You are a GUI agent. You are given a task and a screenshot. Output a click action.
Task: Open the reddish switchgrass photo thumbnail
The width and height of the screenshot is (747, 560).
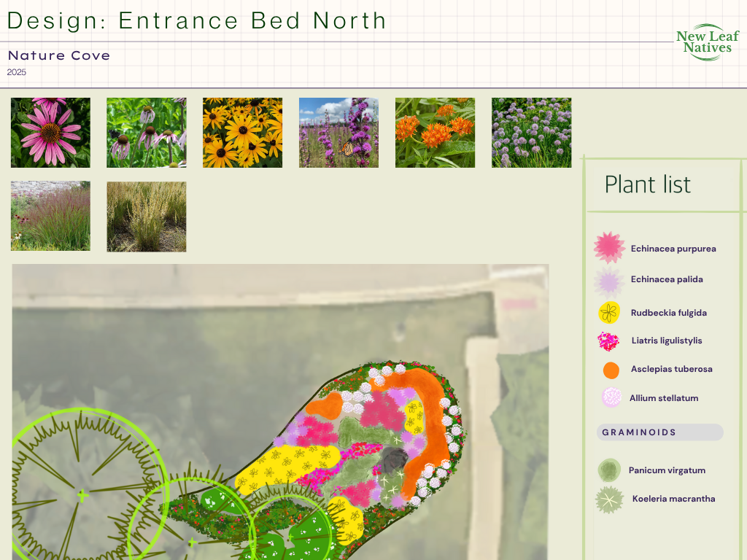[x=50, y=216]
